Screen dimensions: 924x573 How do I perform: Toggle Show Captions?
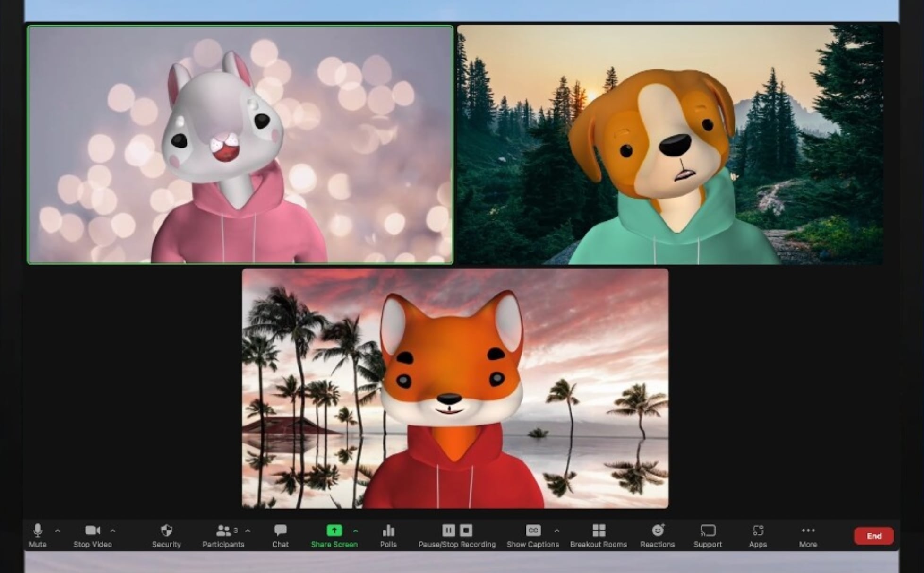(x=533, y=531)
